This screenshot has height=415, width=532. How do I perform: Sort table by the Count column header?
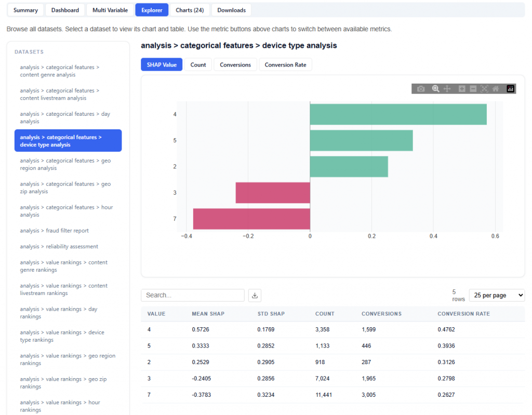(x=325, y=314)
